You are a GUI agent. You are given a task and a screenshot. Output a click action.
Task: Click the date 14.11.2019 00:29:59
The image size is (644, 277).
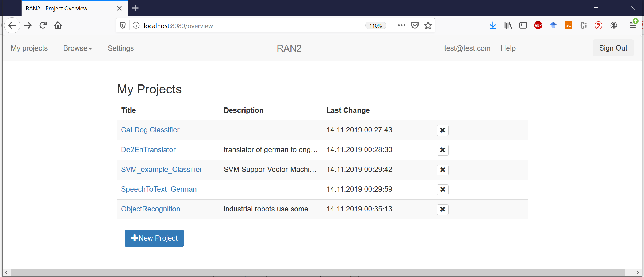point(359,189)
